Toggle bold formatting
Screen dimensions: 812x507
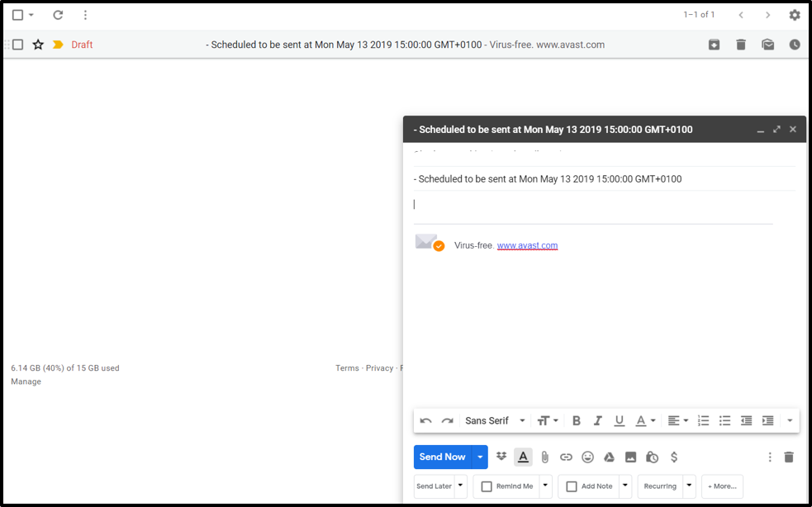tap(577, 420)
